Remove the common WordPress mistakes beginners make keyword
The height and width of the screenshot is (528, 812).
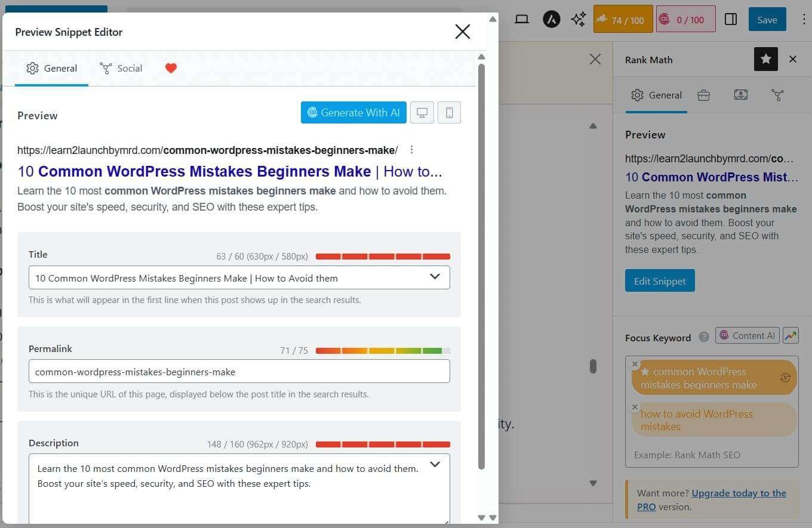(x=635, y=364)
